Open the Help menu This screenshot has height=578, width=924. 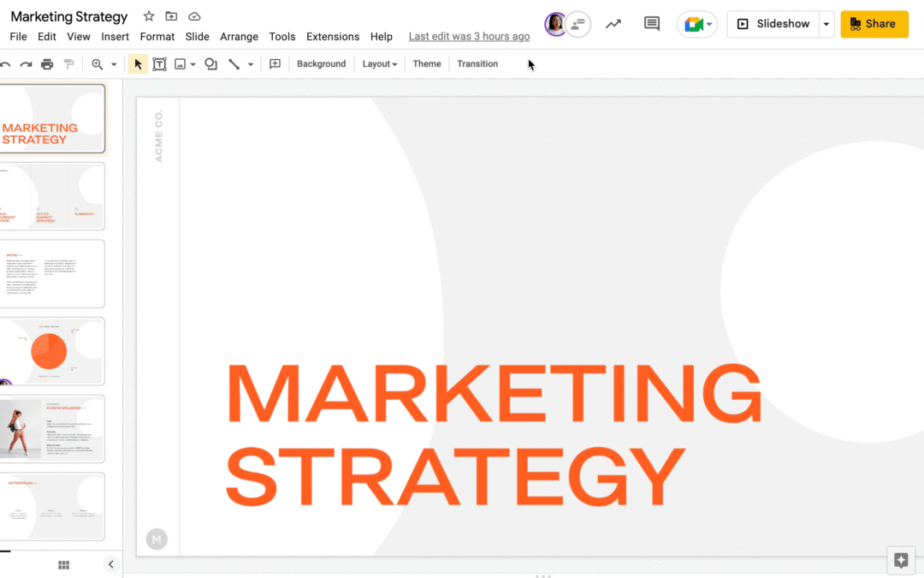[x=382, y=37]
